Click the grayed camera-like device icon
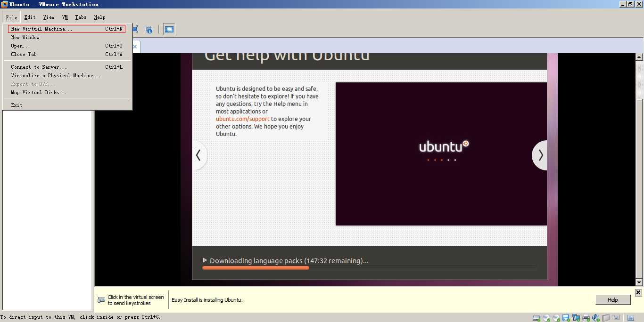The width and height of the screenshot is (644, 322). point(616,318)
